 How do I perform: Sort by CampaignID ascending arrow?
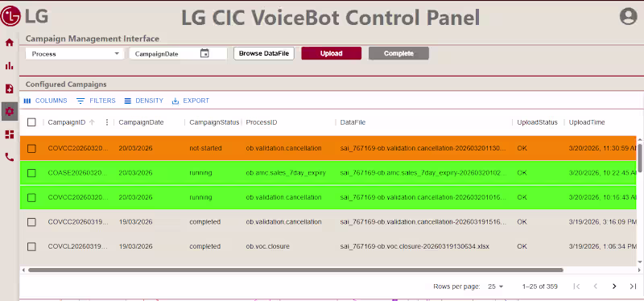(x=92, y=122)
